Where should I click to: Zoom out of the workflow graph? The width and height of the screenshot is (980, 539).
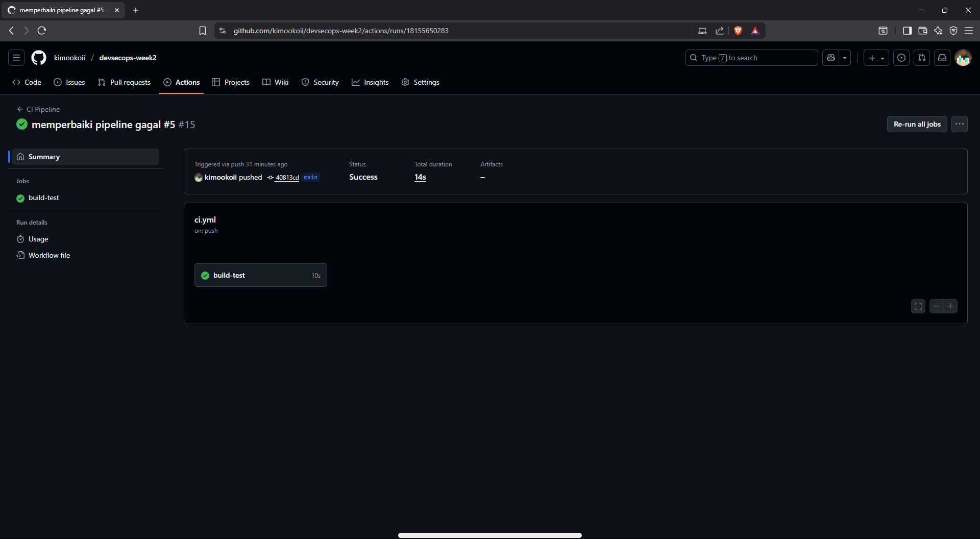(936, 306)
